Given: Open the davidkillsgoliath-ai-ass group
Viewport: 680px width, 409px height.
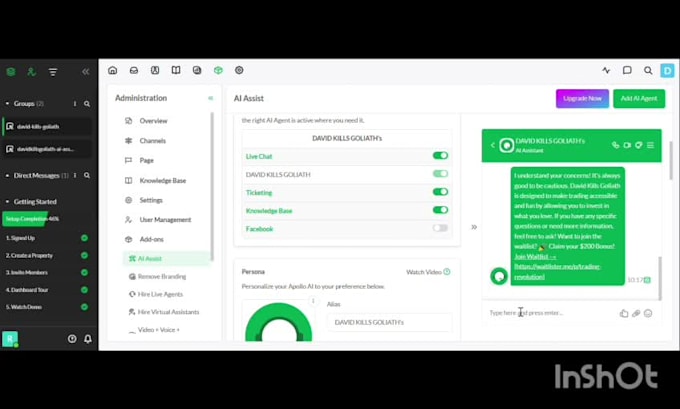Looking at the screenshot, I should point(47,149).
